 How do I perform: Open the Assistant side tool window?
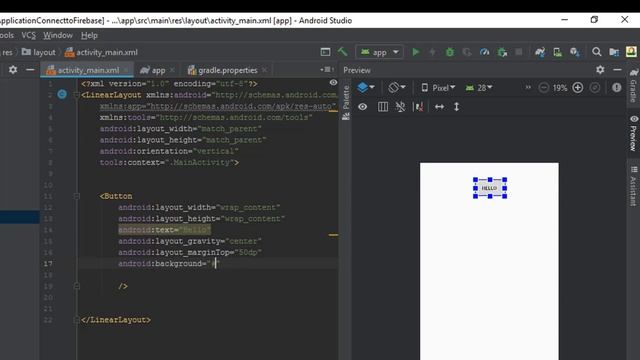(633, 186)
